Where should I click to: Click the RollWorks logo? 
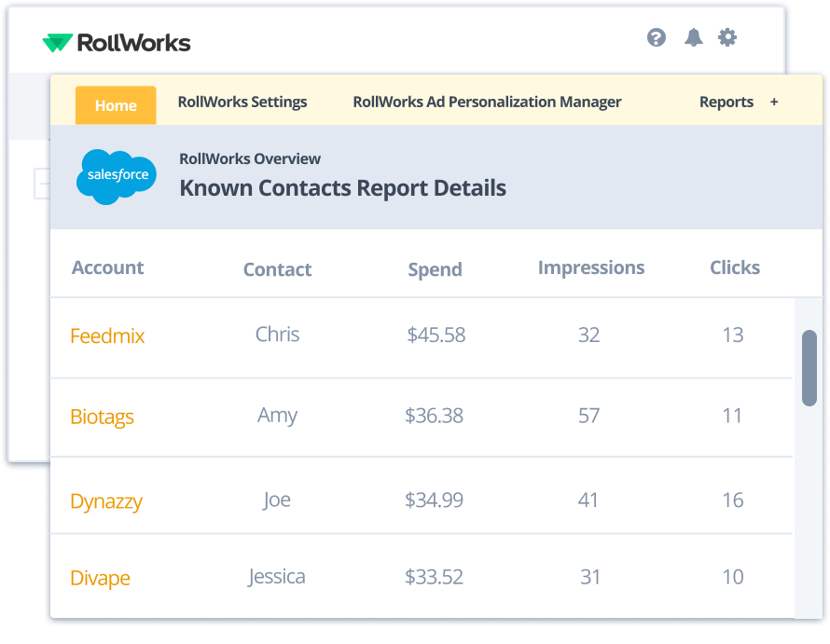tap(117, 43)
